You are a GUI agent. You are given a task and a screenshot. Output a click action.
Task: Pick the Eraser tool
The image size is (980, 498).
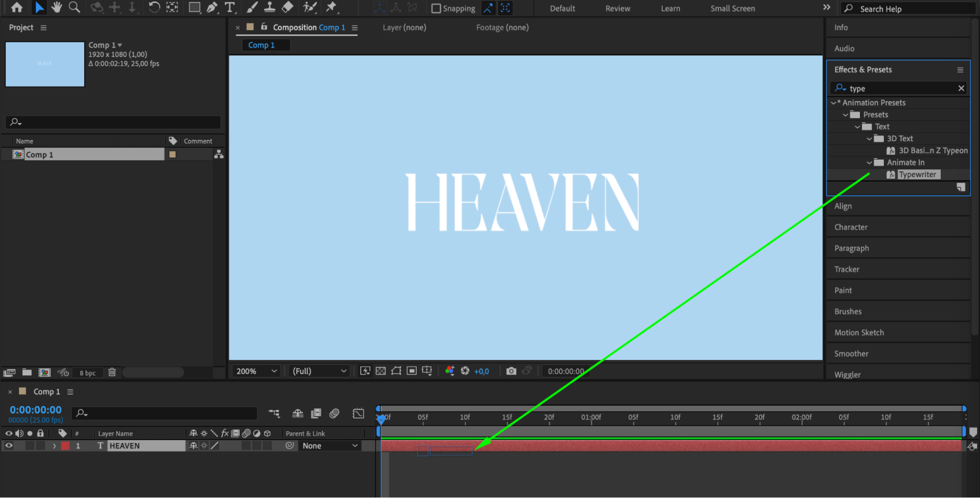tap(288, 7)
